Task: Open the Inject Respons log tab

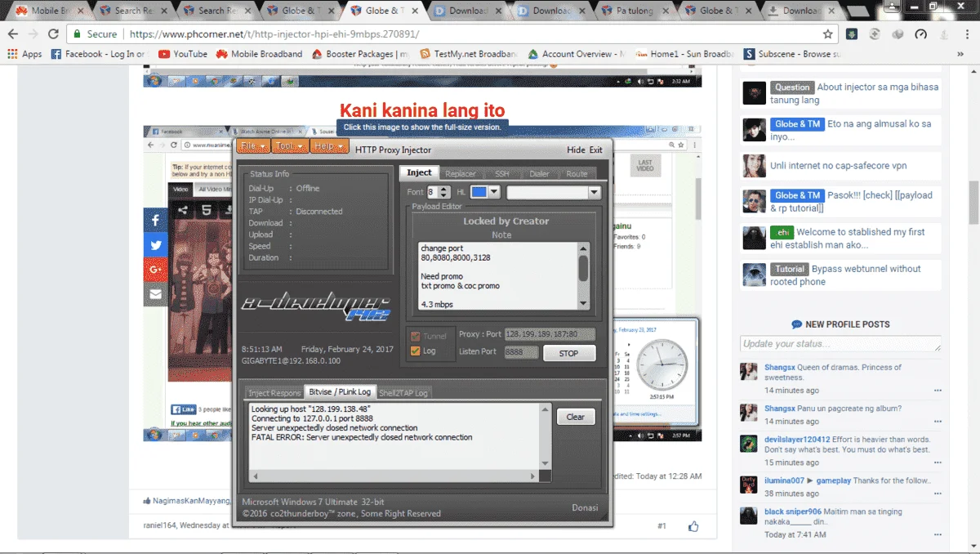Action: point(274,393)
